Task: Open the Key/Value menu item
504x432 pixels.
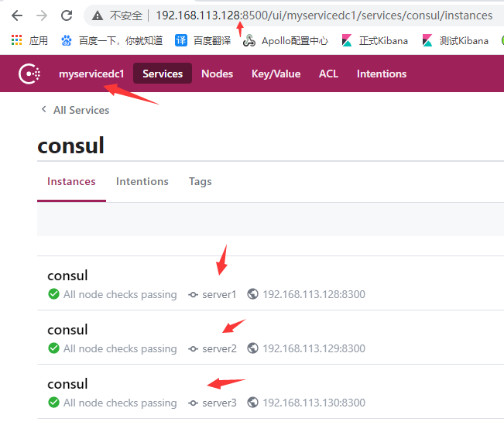Action: pyautogui.click(x=276, y=74)
